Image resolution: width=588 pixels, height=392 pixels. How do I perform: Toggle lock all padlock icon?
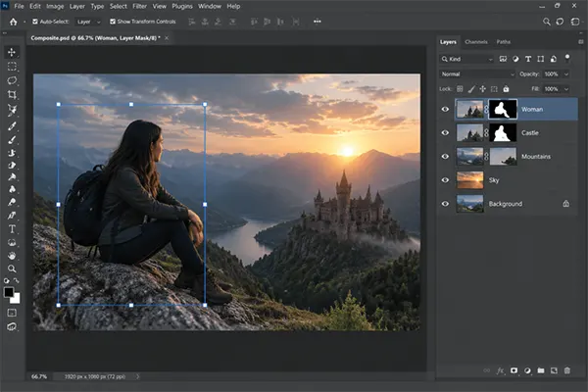pos(506,89)
